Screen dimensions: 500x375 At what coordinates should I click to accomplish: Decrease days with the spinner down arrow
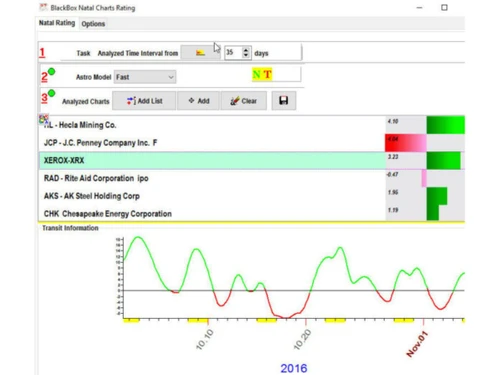(246, 56)
